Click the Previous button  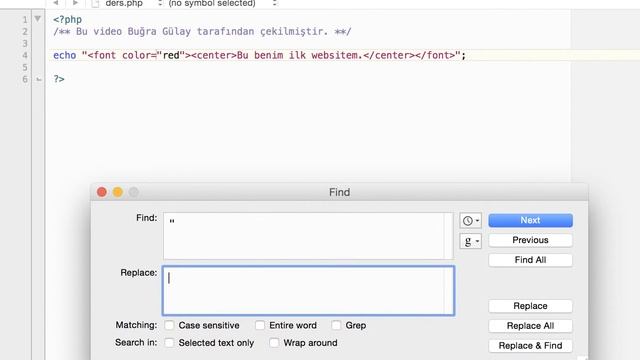pos(530,240)
